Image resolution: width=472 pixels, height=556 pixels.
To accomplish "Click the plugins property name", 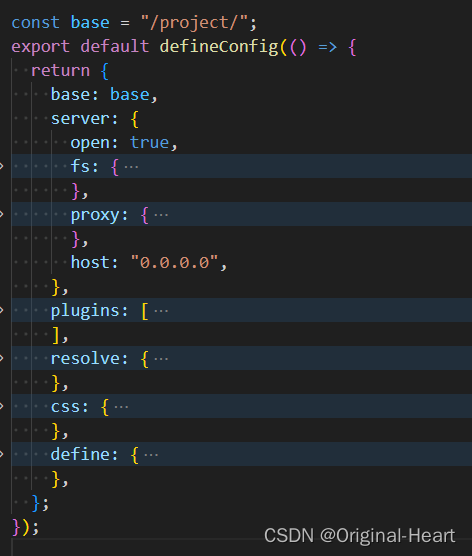I will (x=85, y=311).
